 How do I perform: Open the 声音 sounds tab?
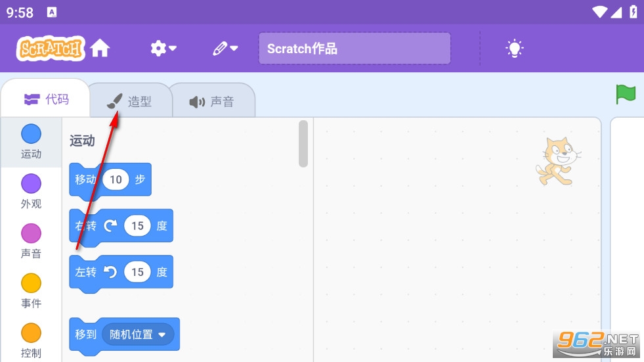click(211, 102)
